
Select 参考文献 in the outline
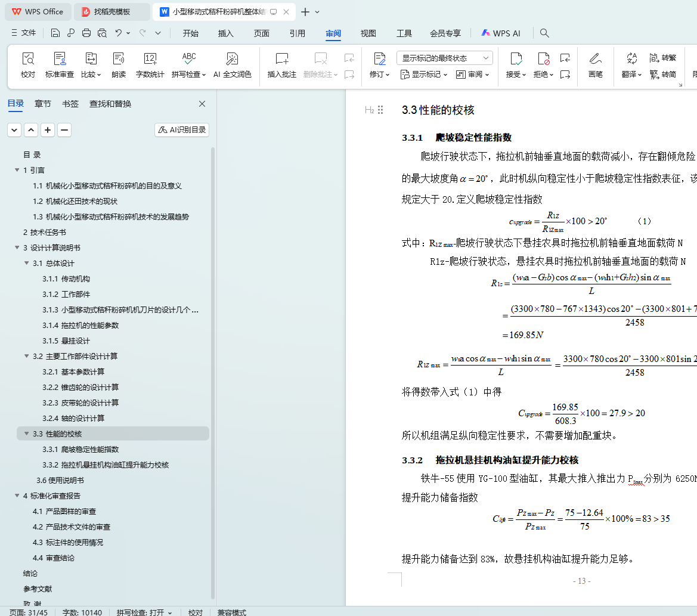38,589
